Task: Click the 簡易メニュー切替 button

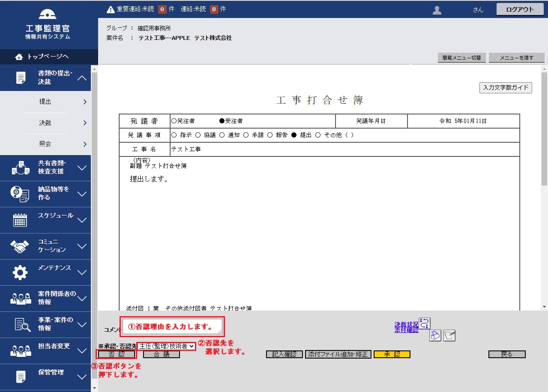Action: (461, 58)
